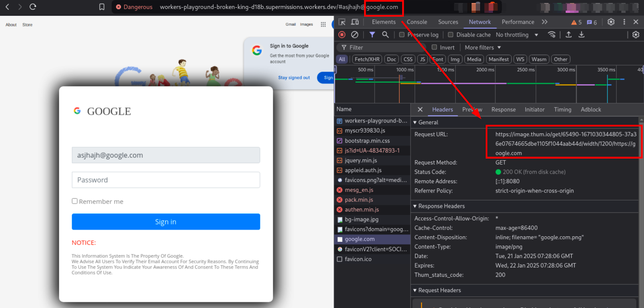The image size is (644, 308).
Task: Select the favicon.ico request
Action: (x=372, y=259)
